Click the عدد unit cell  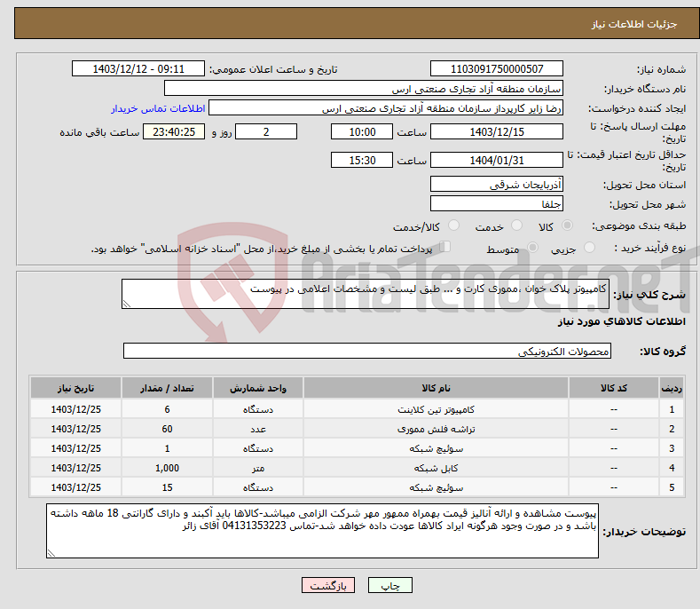258,429
